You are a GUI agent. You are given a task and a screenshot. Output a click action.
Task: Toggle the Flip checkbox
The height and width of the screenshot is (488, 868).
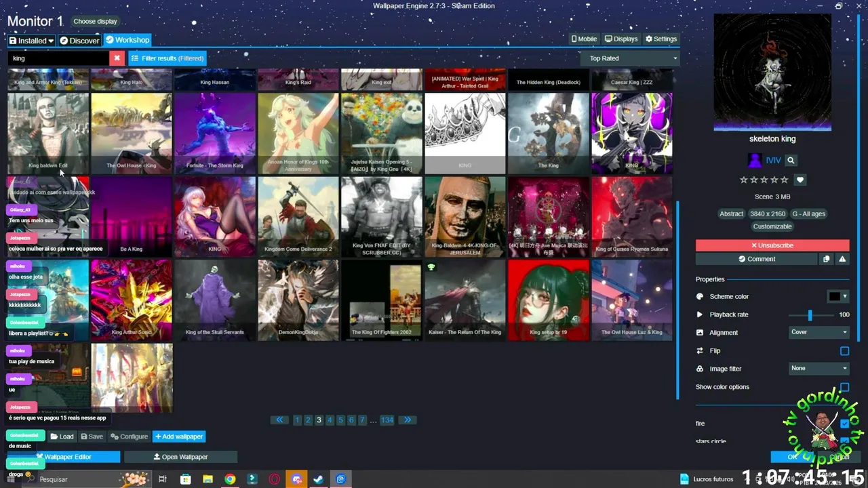[x=844, y=351]
